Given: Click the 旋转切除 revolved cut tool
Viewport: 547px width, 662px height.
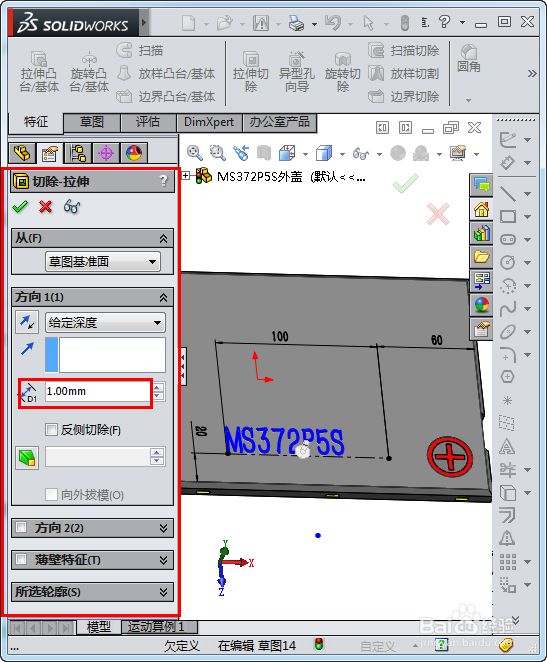Looking at the screenshot, I should coord(343,72).
